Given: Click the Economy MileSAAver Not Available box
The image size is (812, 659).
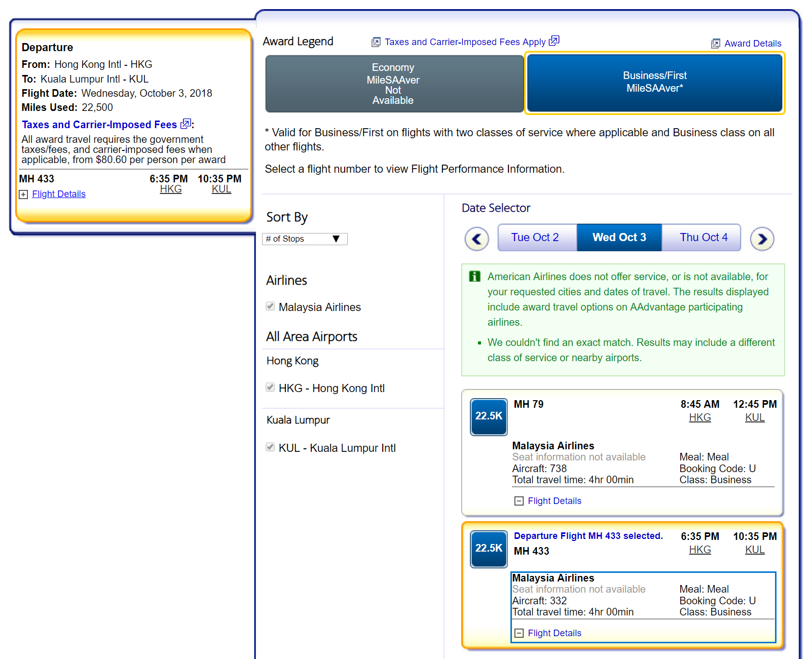Looking at the screenshot, I should [x=394, y=84].
